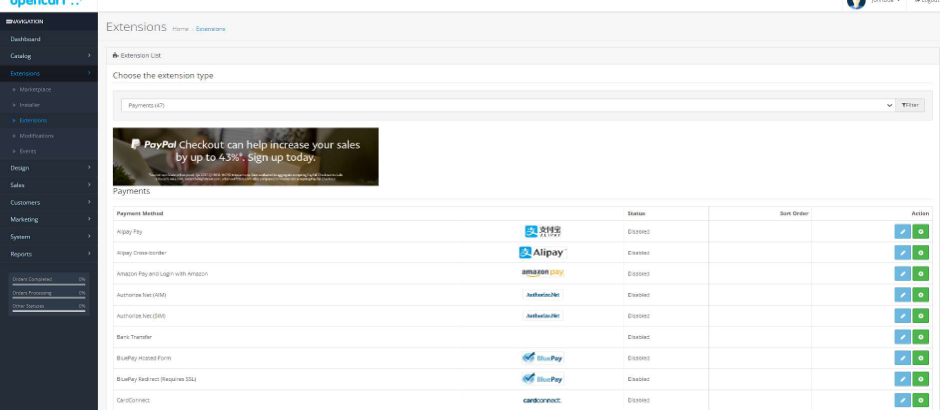Click the Sort Order column header

pos(794,214)
